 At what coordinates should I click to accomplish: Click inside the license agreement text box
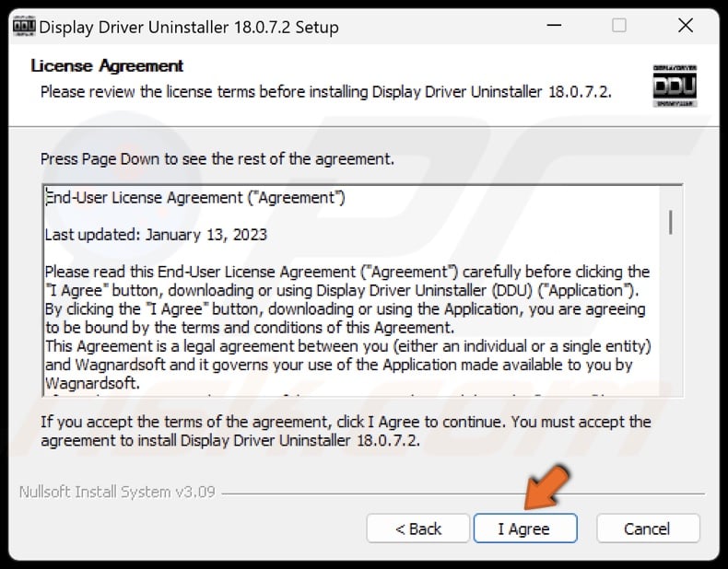pos(362,291)
